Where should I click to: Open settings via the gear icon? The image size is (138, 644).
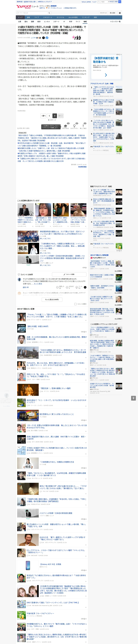pyautogui.click(x=120, y=13)
